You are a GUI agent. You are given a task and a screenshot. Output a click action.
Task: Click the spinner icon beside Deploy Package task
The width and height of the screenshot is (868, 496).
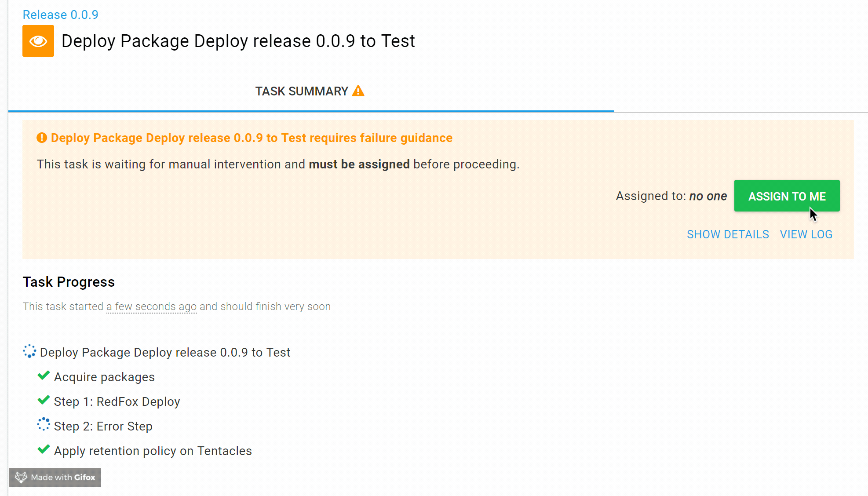29,351
